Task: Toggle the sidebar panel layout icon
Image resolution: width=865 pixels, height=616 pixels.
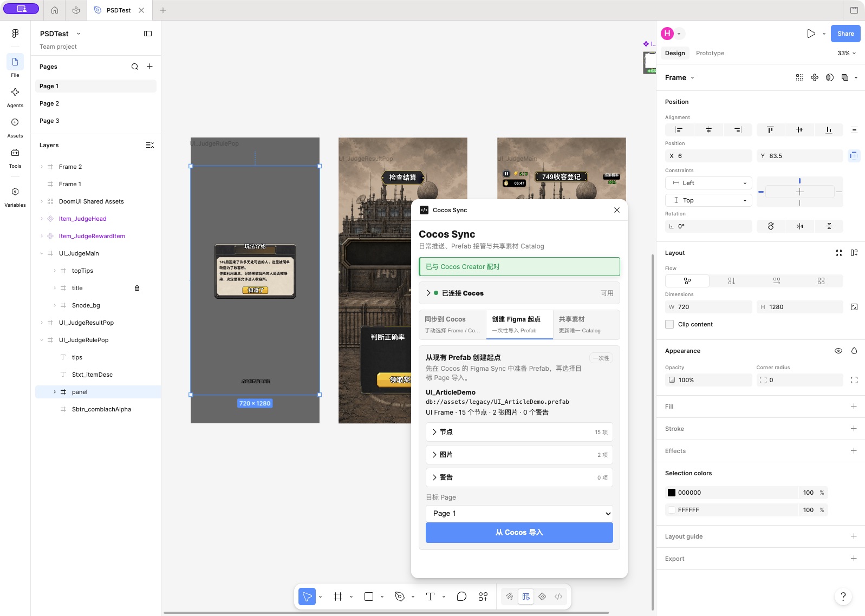Action: (148, 34)
